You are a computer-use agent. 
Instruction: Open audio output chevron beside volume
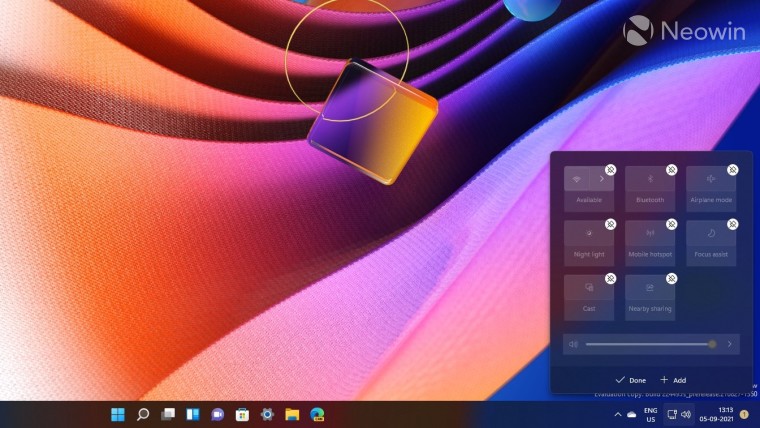click(x=729, y=344)
